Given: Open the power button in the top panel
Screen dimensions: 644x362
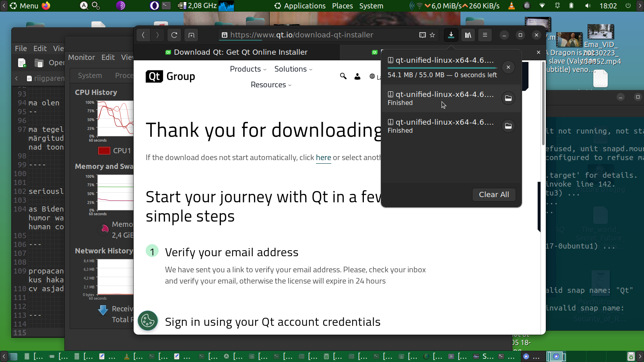Looking at the screenshot, I should (628, 6).
